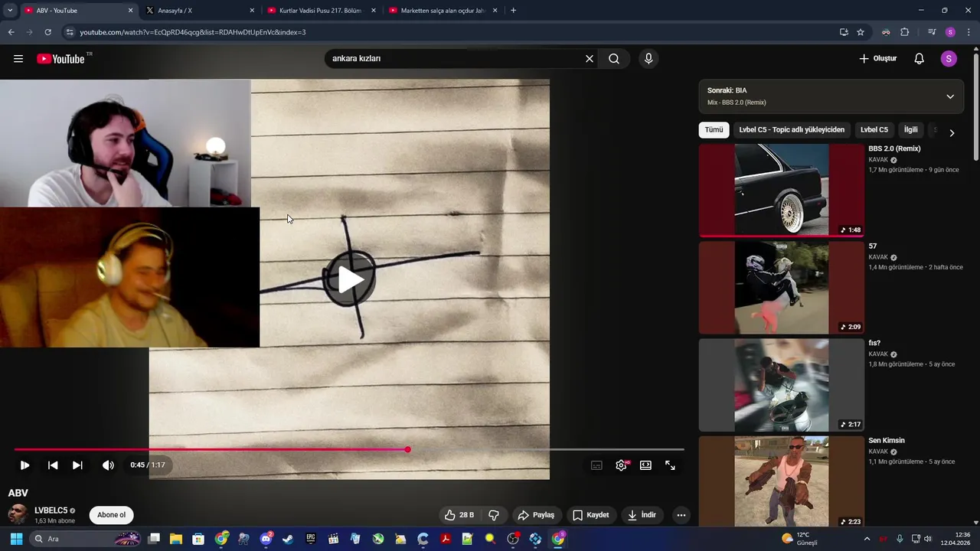Enter fullscreen mode
Image resolution: width=980 pixels, height=551 pixels.
tap(670, 465)
